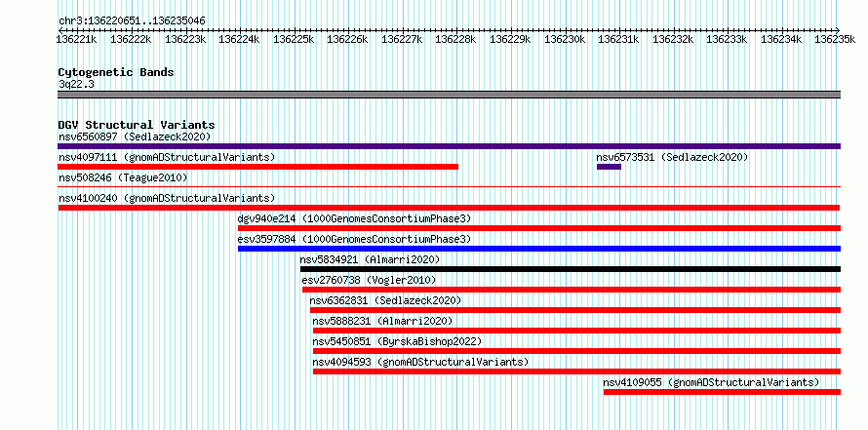Click the red nsv5450851 variant bar
The image size is (868, 430).
576,351
